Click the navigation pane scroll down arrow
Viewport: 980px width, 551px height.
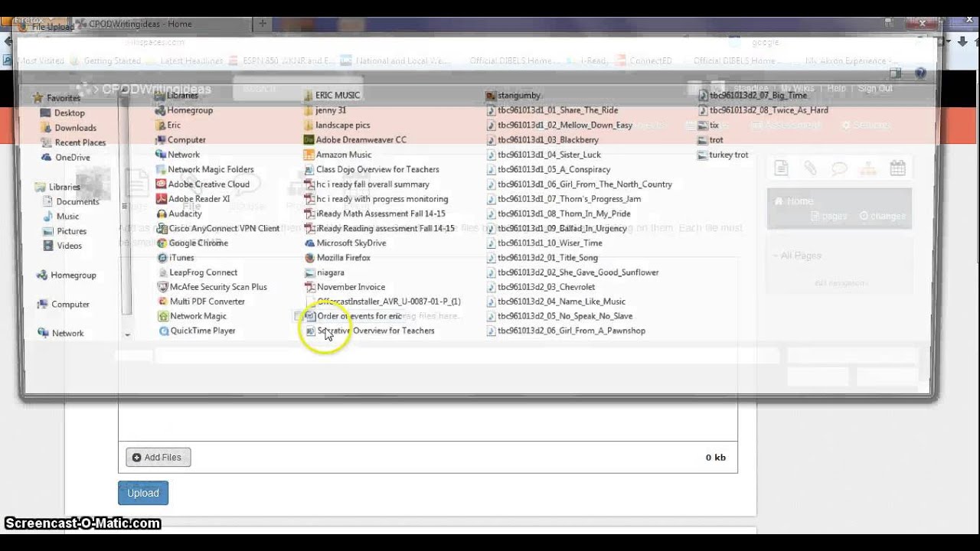127,334
